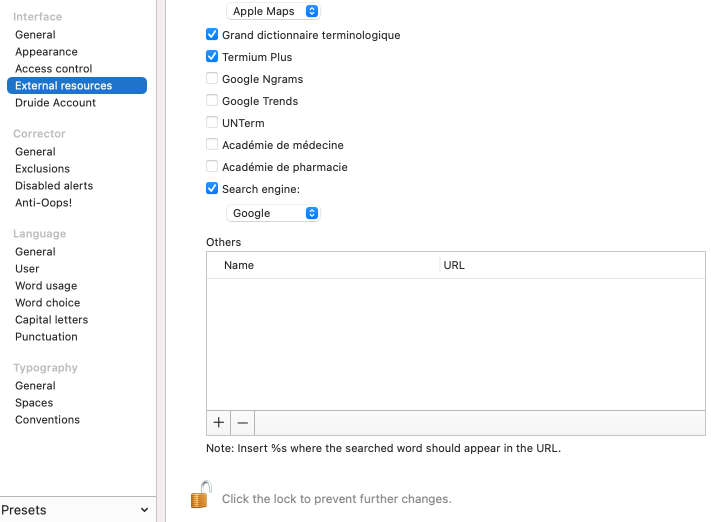
Task: Tick the Académie de médecine checkbox
Action: coord(212,145)
